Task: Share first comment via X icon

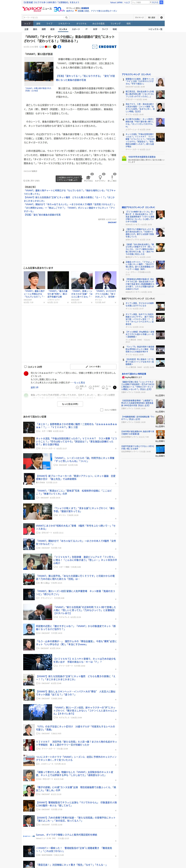Action: click(114, 388)
